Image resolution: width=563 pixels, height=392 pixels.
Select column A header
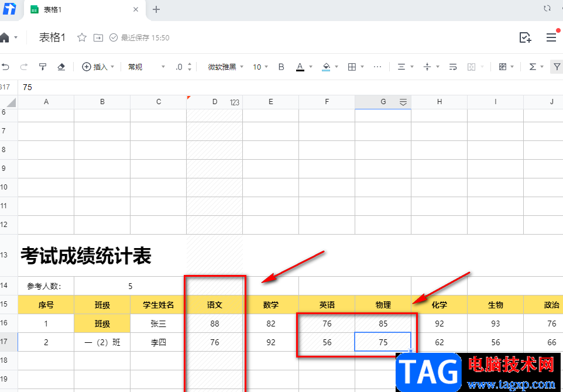click(x=46, y=102)
